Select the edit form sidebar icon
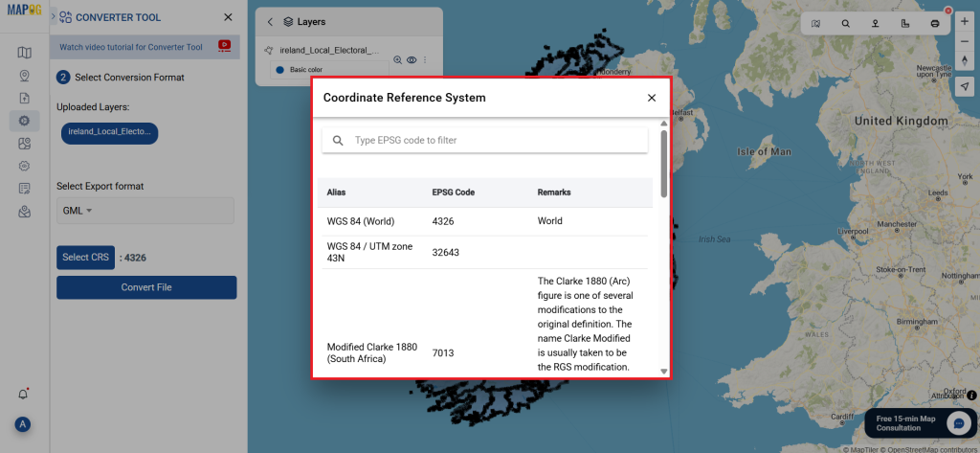 click(24, 189)
